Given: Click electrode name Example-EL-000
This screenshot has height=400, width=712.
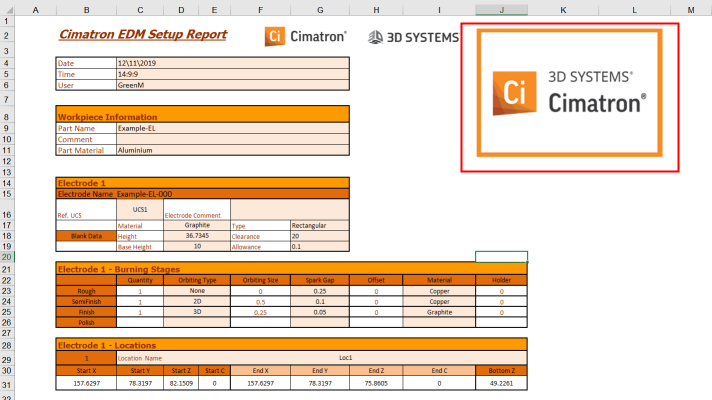Looking at the screenshot, I should pyautogui.click(x=144, y=194).
